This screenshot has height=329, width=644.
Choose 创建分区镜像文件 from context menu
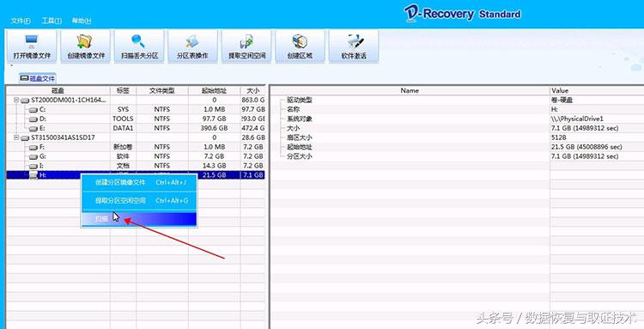tap(140, 182)
